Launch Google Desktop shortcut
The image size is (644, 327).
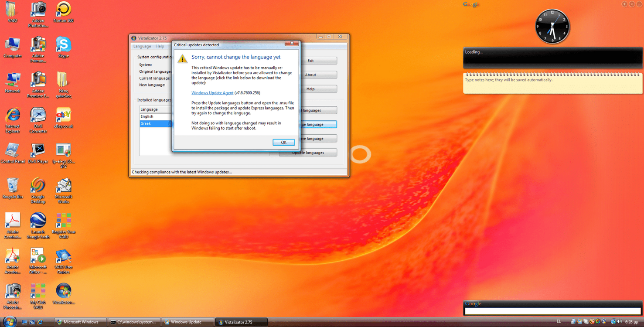point(38,191)
